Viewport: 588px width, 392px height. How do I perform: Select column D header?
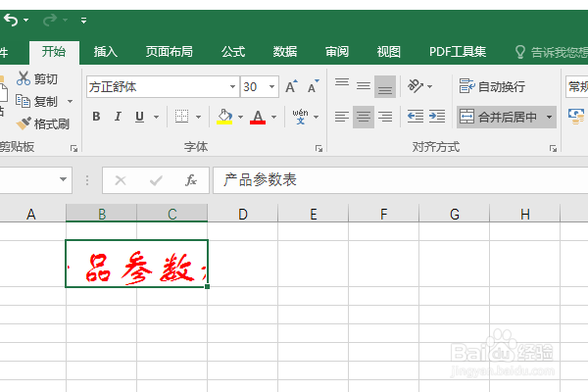point(243,214)
